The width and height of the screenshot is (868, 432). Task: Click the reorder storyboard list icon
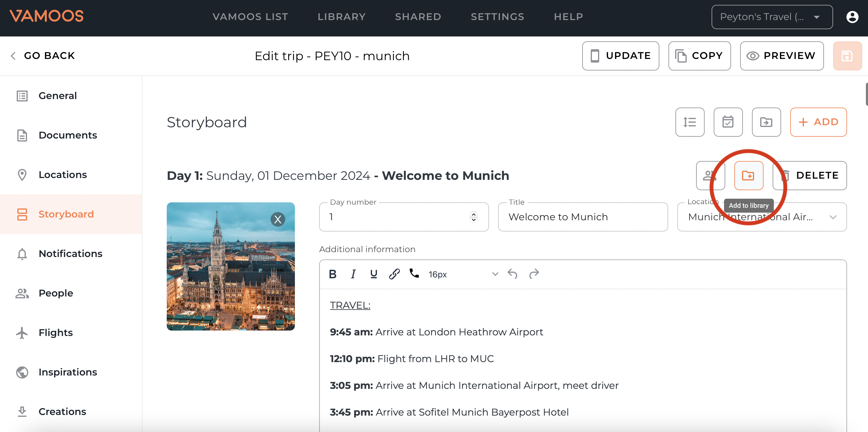689,122
